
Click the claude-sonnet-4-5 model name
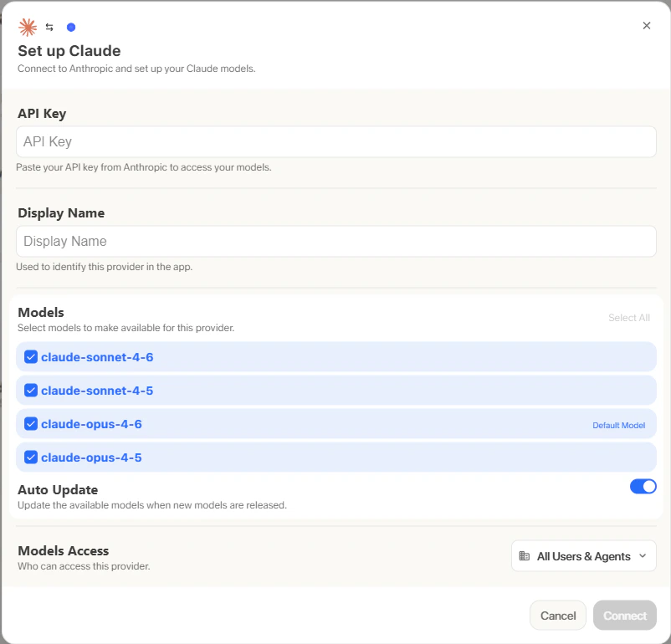pyautogui.click(x=97, y=391)
